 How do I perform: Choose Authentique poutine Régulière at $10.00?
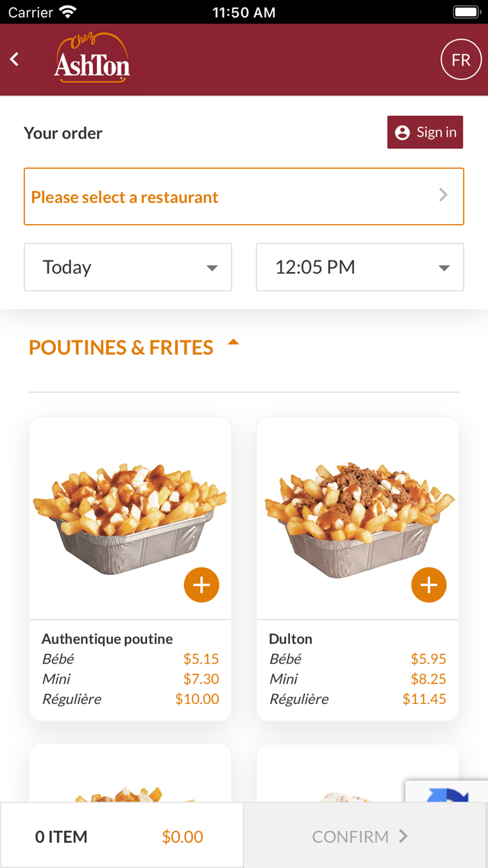click(x=130, y=699)
